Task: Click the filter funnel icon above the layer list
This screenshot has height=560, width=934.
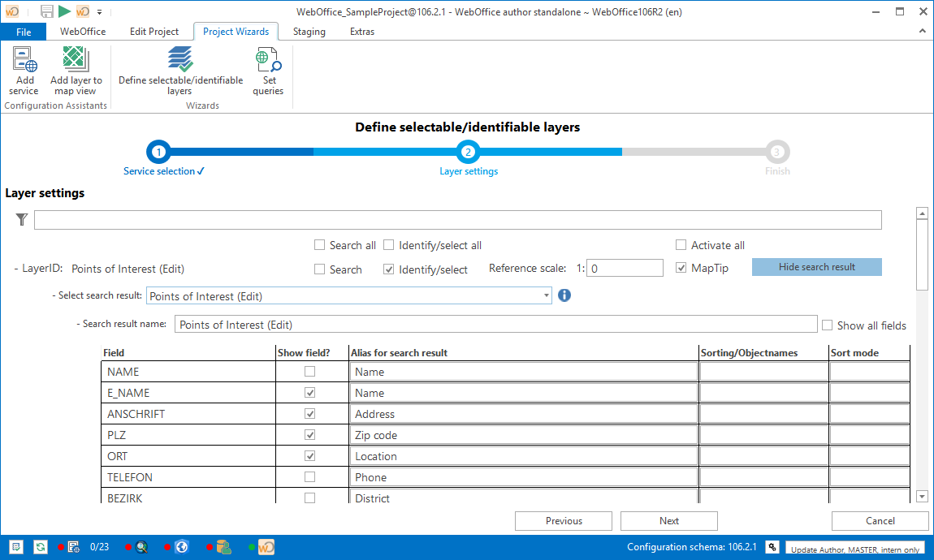Action: pyautogui.click(x=21, y=219)
